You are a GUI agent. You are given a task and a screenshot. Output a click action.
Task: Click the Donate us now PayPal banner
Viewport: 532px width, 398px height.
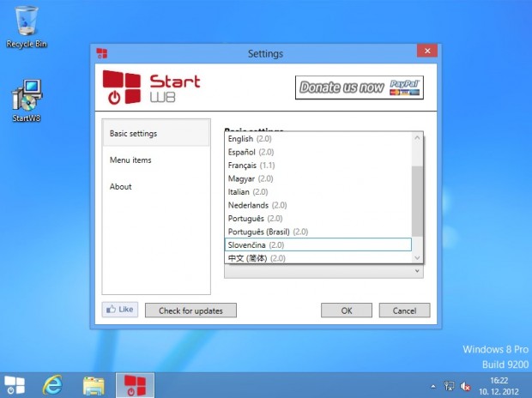click(x=360, y=87)
